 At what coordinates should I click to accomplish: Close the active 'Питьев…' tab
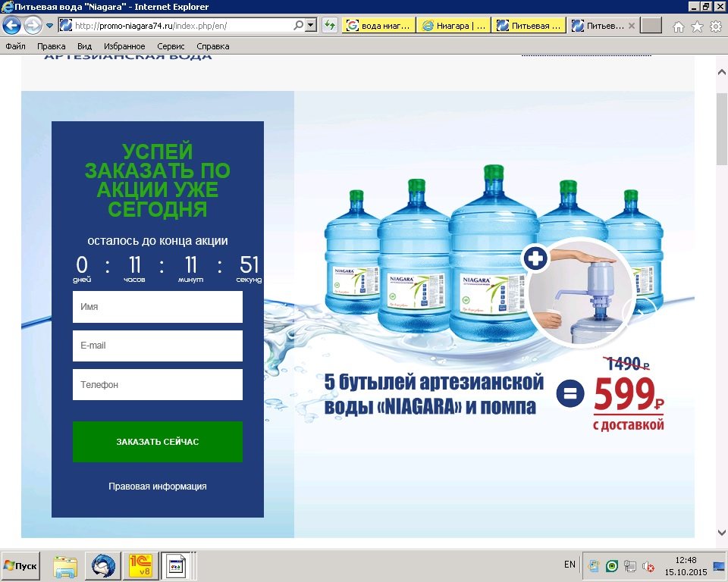(632, 26)
